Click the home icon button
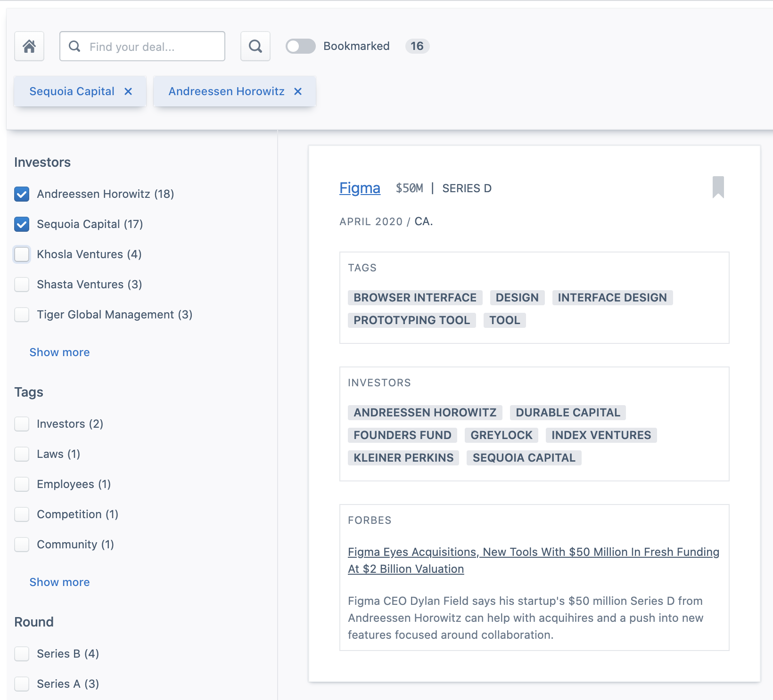The image size is (773, 700). (29, 46)
